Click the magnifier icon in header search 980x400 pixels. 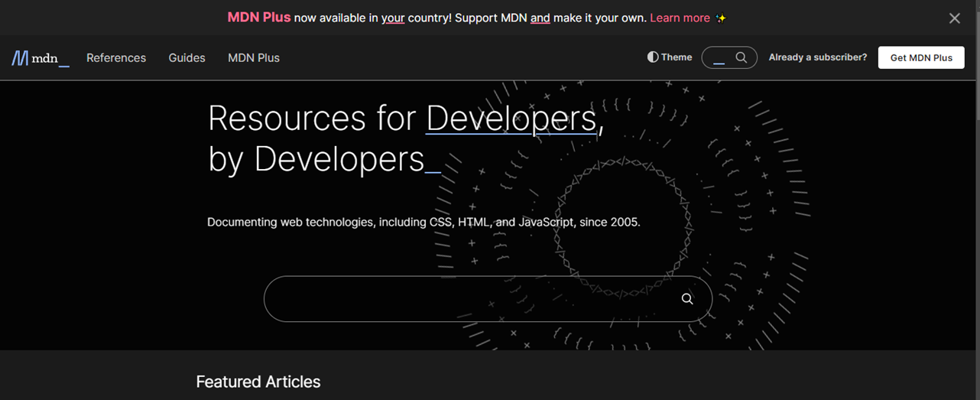pyautogui.click(x=741, y=57)
